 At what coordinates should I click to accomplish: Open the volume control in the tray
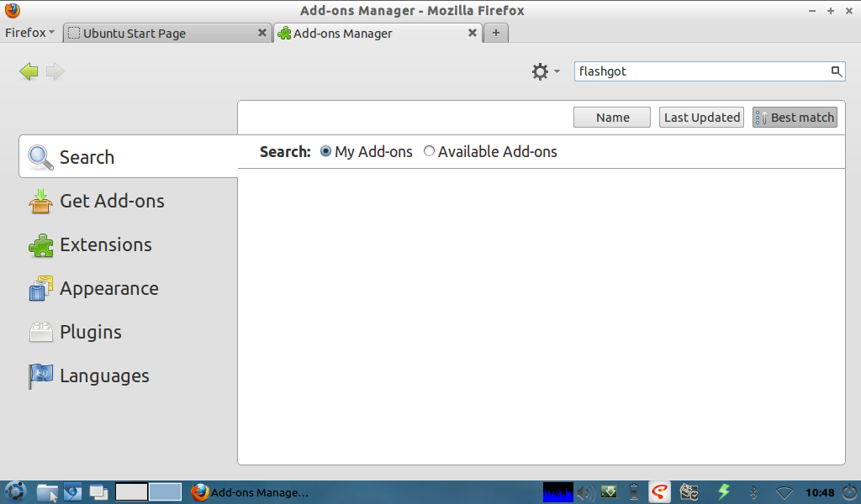pos(586,492)
